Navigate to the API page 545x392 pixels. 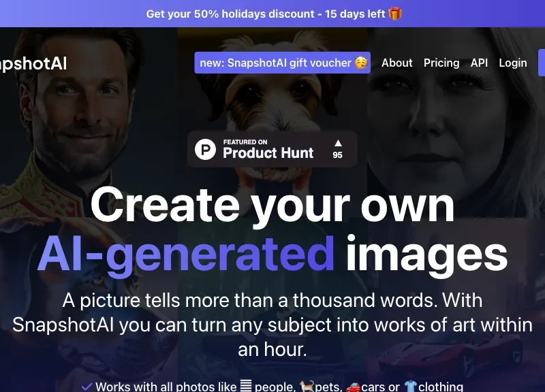479,63
